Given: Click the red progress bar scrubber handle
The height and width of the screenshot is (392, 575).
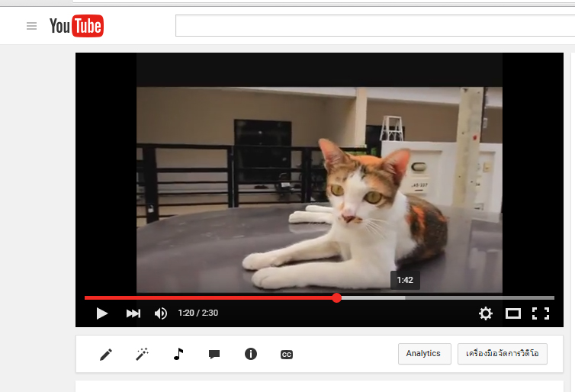Looking at the screenshot, I should click(x=336, y=297).
